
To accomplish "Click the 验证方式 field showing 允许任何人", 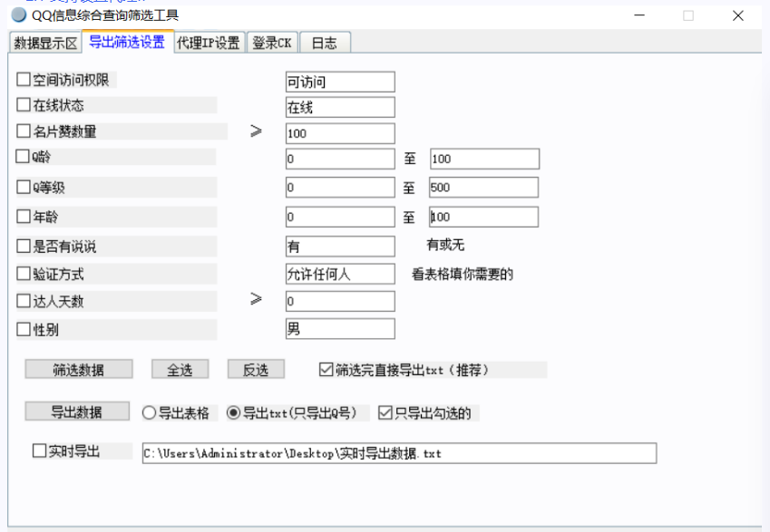I will (340, 274).
